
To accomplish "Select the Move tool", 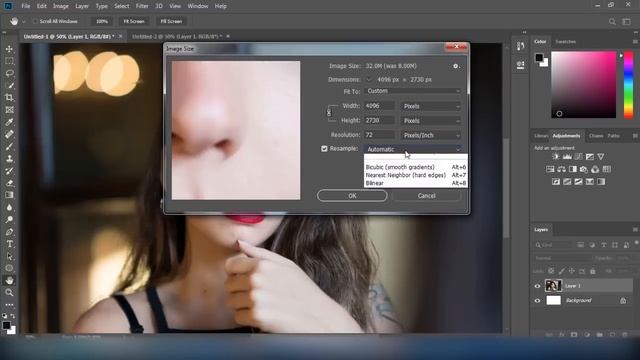I will click(x=9, y=49).
